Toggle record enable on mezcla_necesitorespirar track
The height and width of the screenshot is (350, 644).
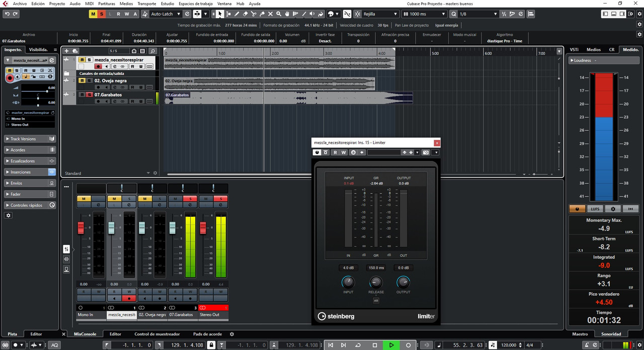tap(99, 66)
